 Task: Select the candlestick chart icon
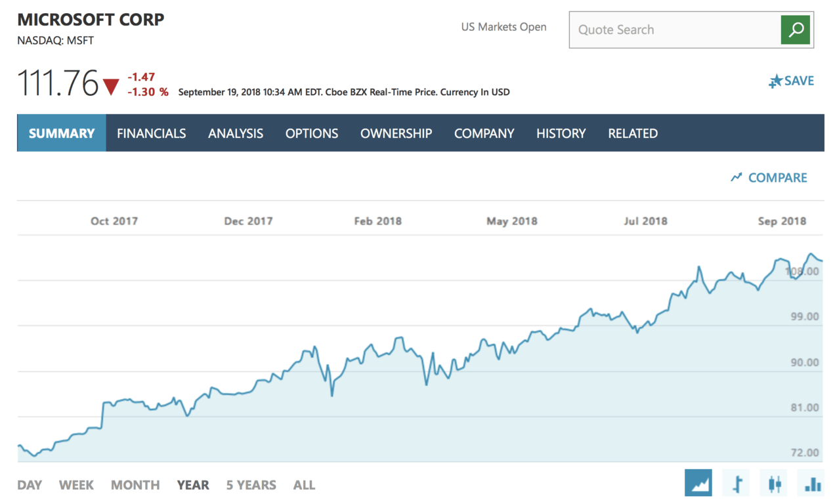(x=773, y=482)
